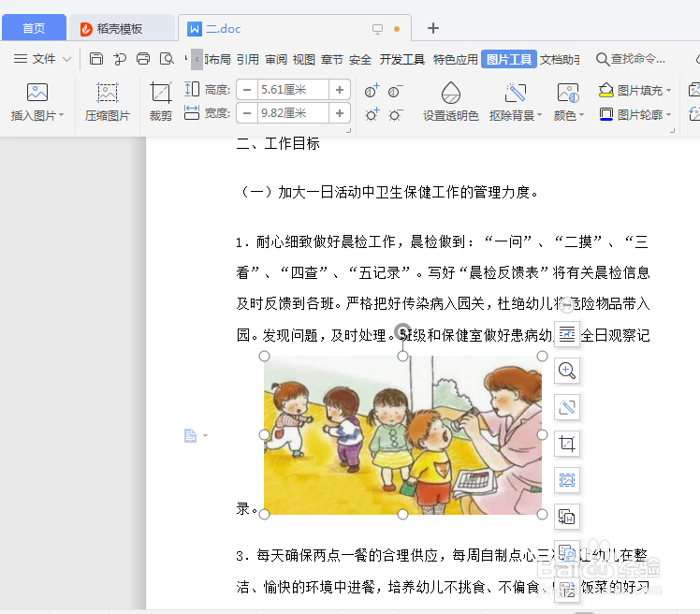Open the File (文件) menu

(42, 59)
